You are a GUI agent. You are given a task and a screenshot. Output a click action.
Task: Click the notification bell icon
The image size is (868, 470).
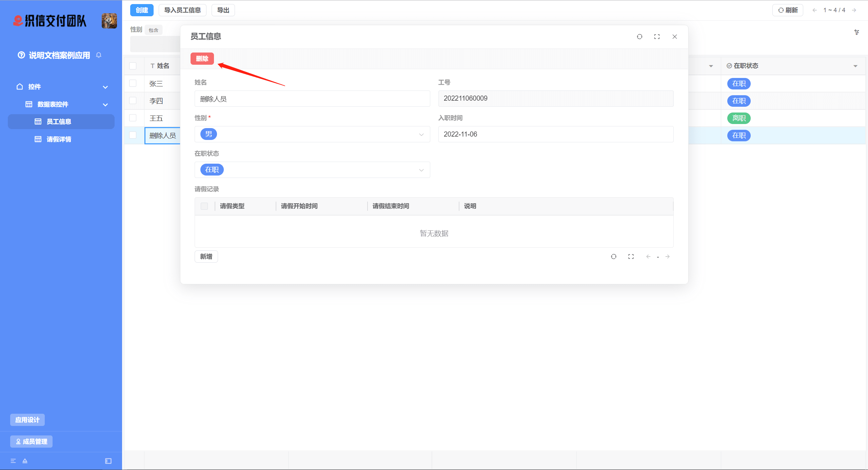pos(99,55)
